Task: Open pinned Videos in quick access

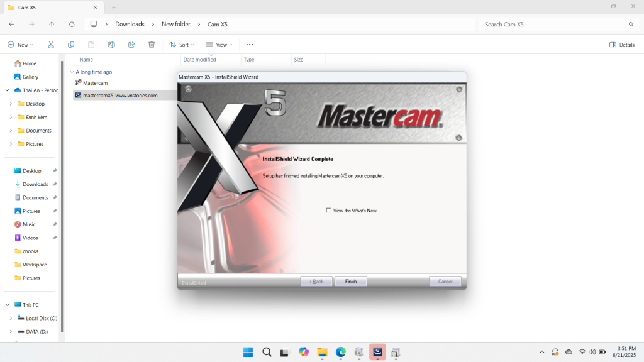Action: click(x=30, y=238)
